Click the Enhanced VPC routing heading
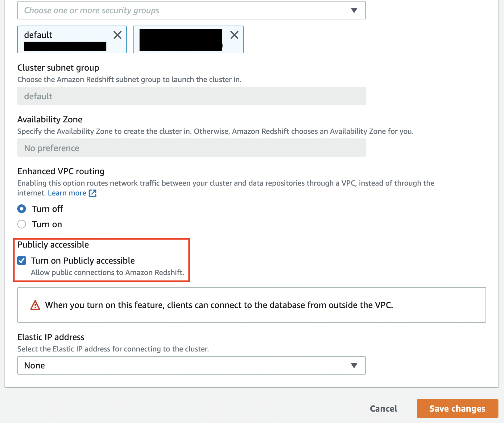The height and width of the screenshot is (423, 504). tap(61, 171)
